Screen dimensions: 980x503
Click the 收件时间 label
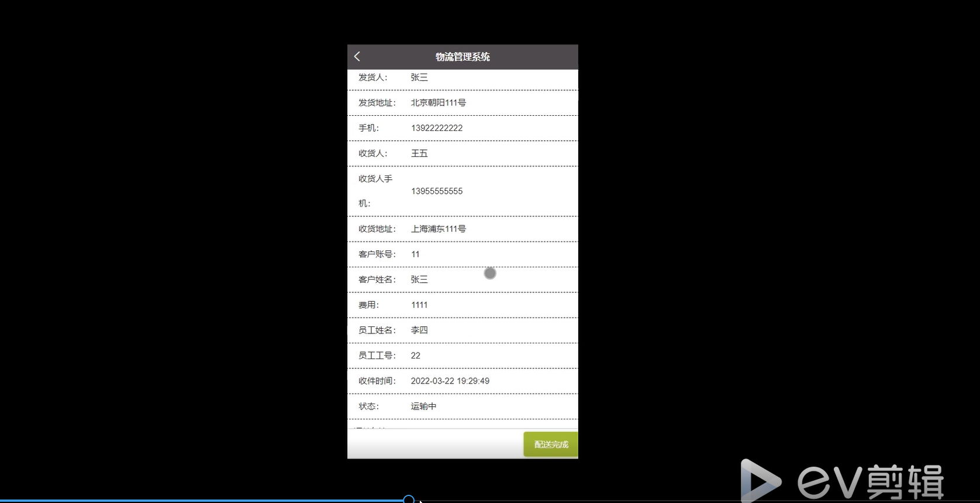pos(377,381)
